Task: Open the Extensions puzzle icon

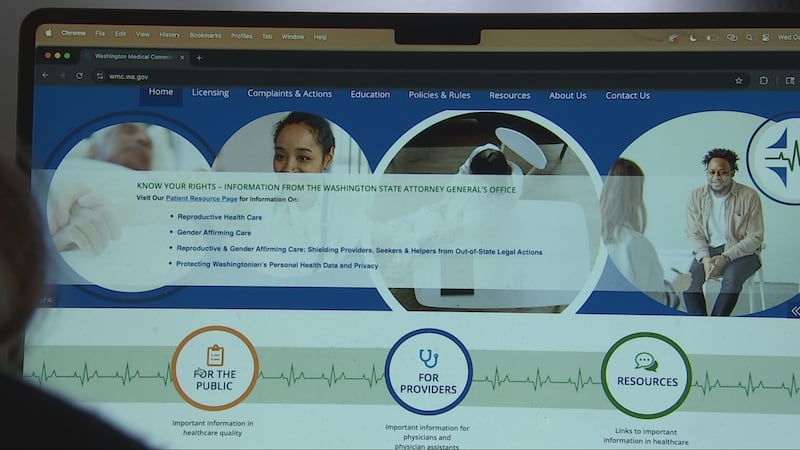Action: click(763, 81)
